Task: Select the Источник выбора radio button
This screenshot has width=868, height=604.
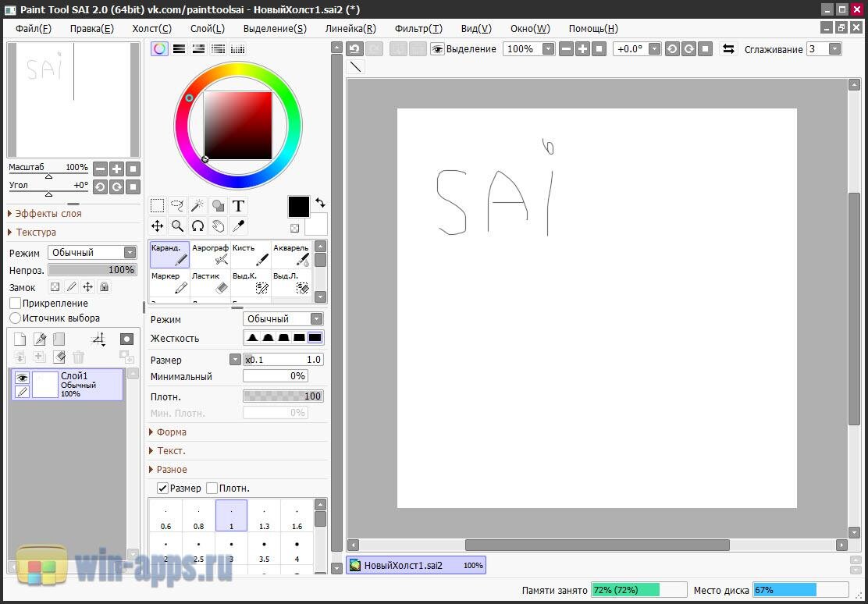Action: tap(16, 318)
